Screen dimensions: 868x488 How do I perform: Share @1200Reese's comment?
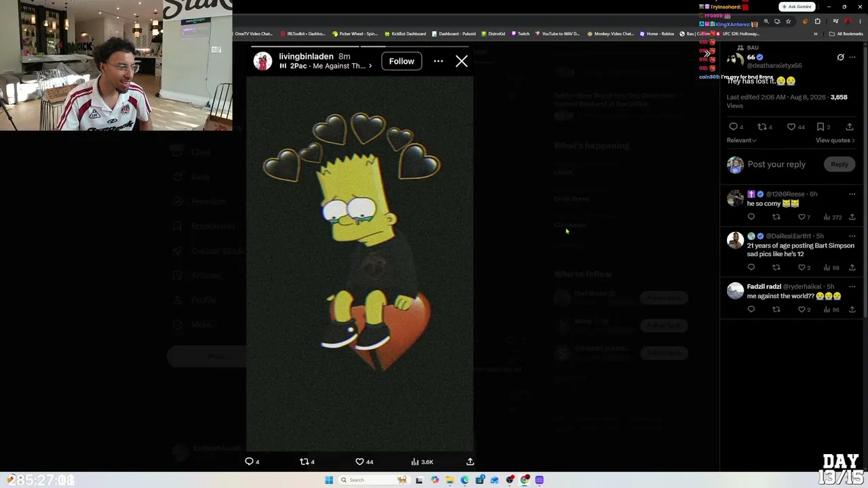[x=852, y=217]
